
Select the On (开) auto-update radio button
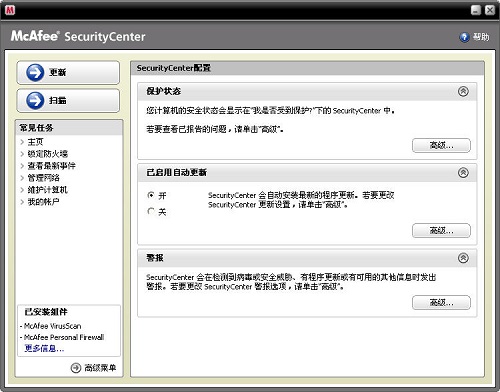click(151, 195)
